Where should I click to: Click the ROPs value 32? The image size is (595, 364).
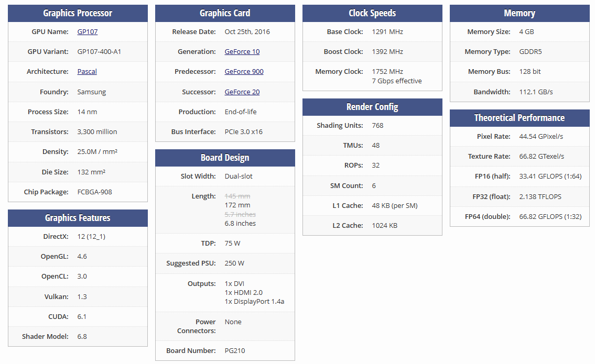coord(376,166)
